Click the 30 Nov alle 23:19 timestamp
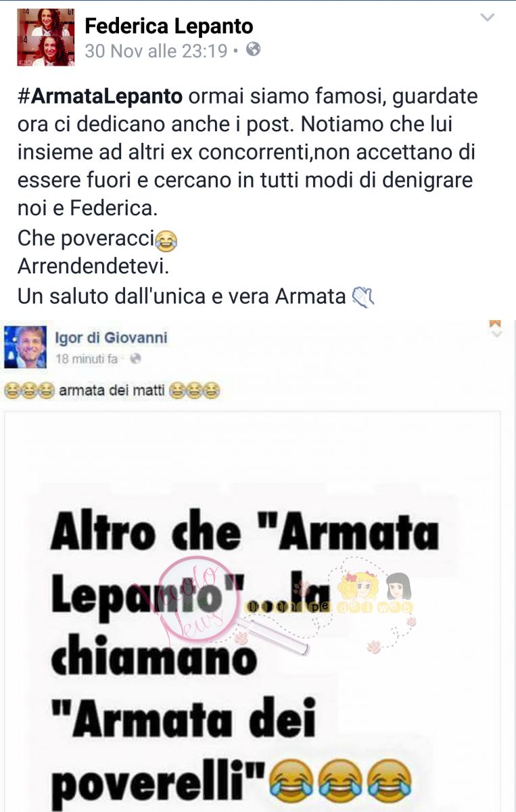This screenshot has height=812, width=516. (x=156, y=50)
